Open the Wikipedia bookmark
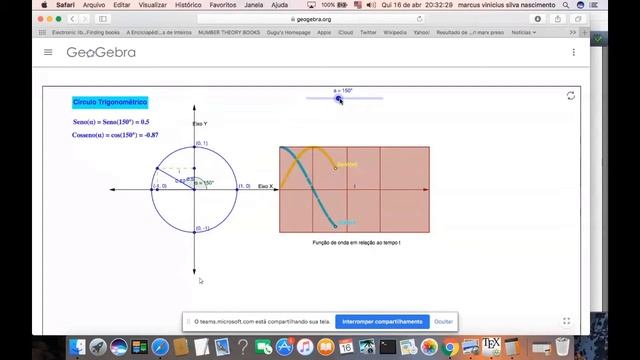 coord(395,32)
